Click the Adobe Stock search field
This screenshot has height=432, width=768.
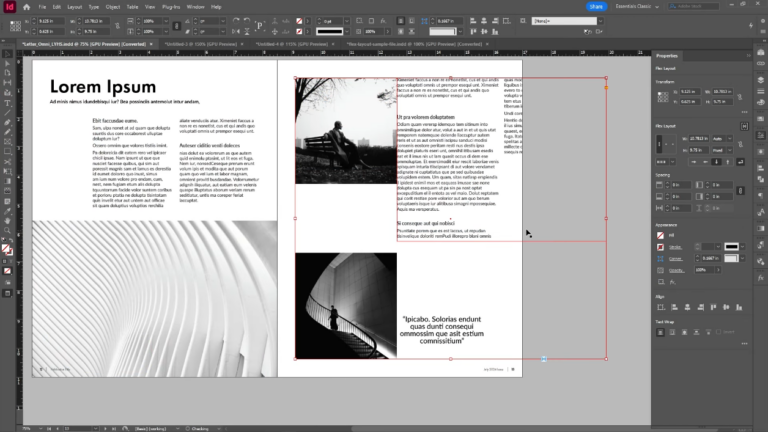click(694, 6)
